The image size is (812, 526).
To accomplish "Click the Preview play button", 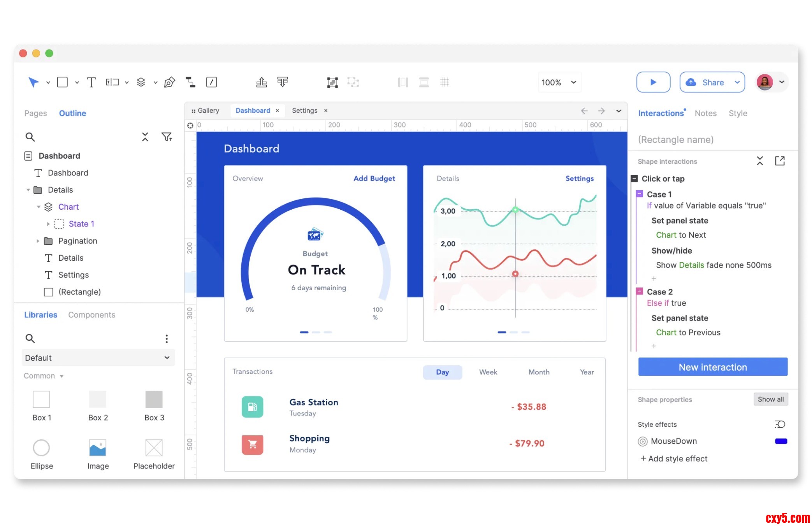I will click(653, 82).
